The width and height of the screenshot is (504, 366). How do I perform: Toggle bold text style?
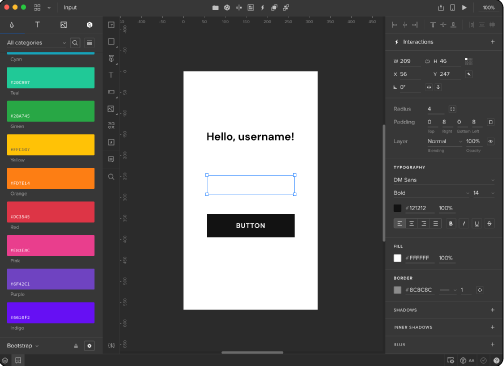click(x=451, y=223)
